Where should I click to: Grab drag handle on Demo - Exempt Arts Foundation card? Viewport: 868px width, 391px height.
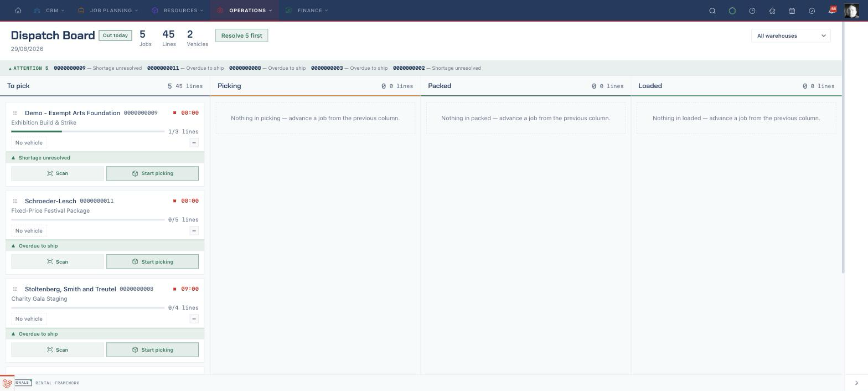tap(15, 113)
